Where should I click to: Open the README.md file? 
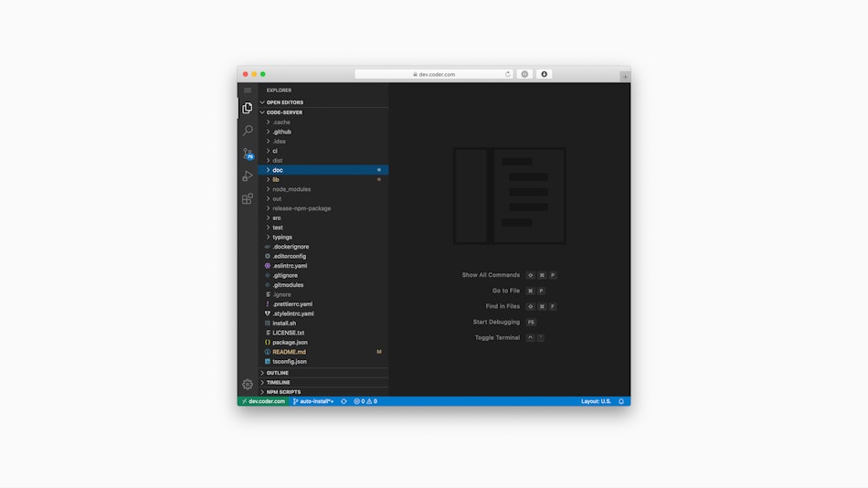coord(323,352)
